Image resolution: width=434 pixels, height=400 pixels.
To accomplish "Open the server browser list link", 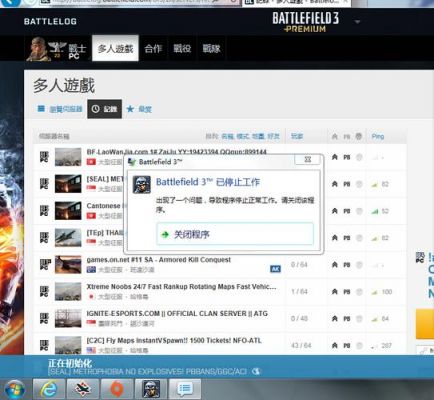I will pyautogui.click(x=60, y=109).
